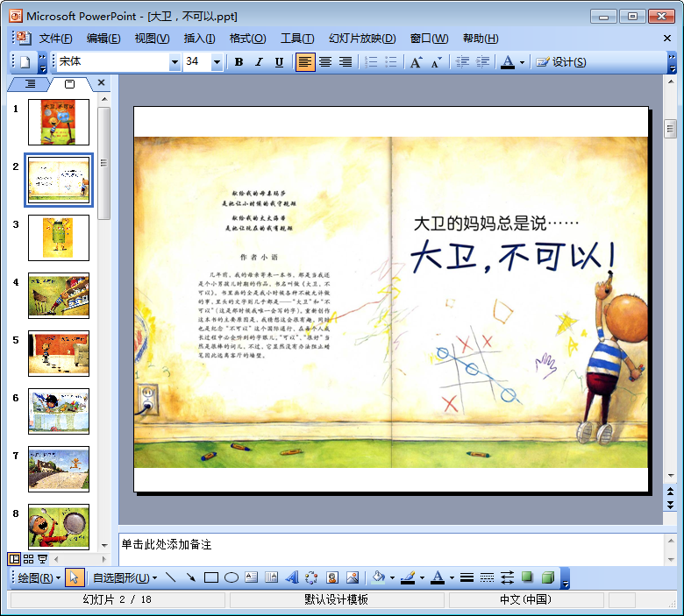The image size is (684, 616).
Task: Apply font color in formatting toolbar
Action: pos(508,62)
